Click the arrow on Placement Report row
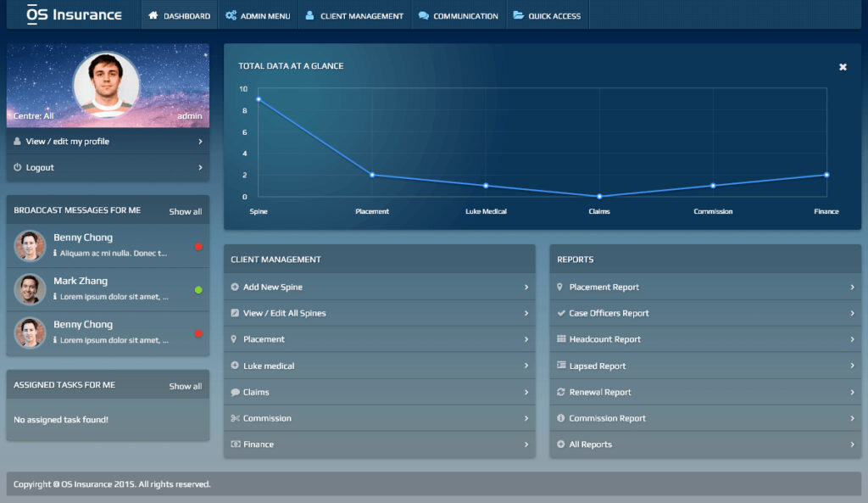Screen dimensions: 868x503 (x=853, y=287)
